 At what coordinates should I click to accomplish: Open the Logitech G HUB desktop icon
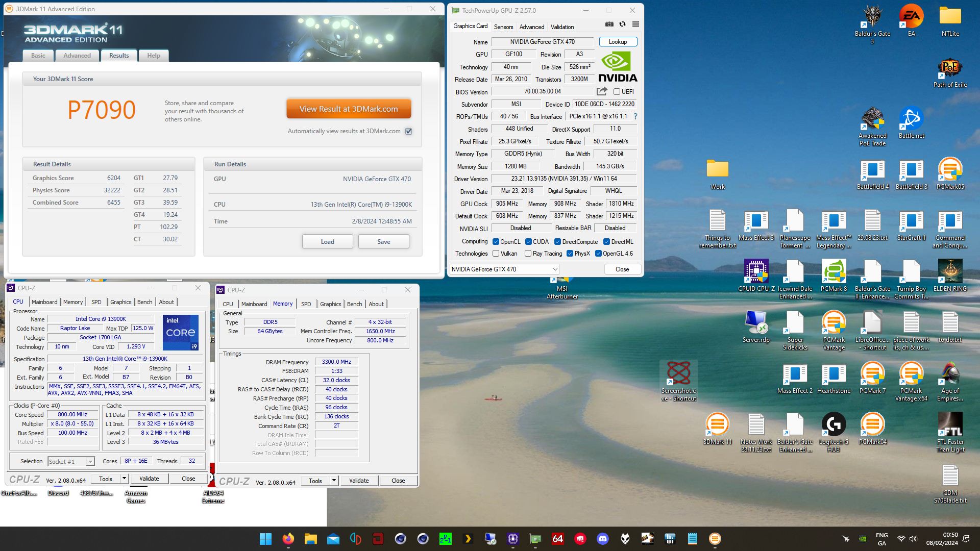(834, 432)
